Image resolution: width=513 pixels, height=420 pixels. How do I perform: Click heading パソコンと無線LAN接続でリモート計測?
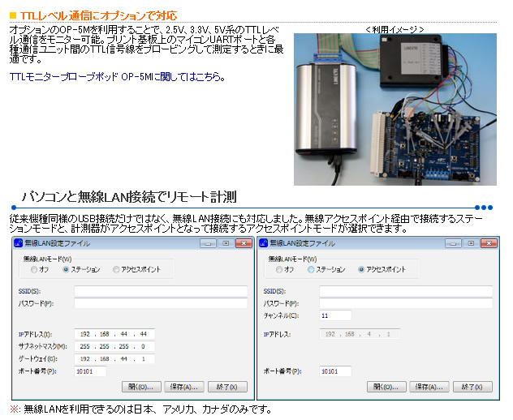129,197
